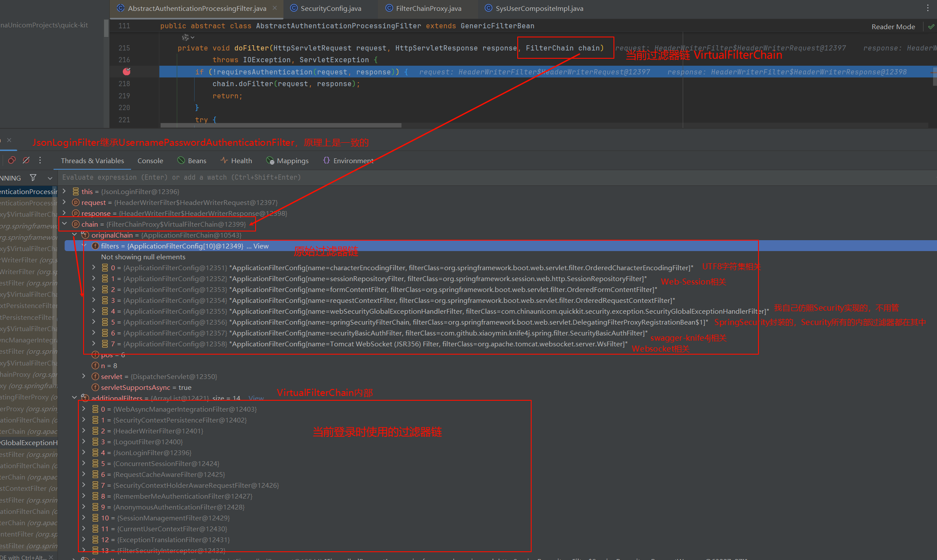Select the request parameter icon
The image size is (937, 560).
[75, 202]
